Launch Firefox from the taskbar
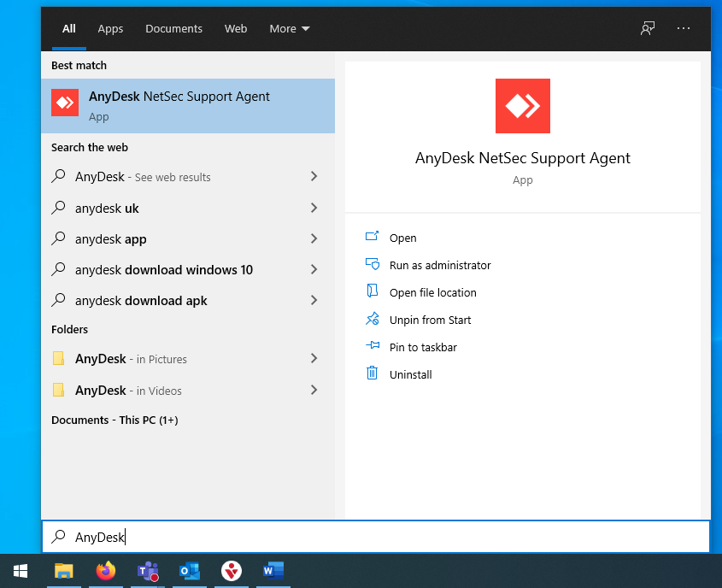The height and width of the screenshot is (588, 722). pos(106,571)
